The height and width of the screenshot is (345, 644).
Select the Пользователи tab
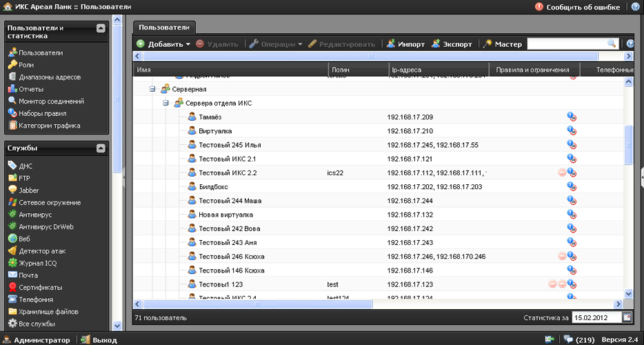(164, 28)
